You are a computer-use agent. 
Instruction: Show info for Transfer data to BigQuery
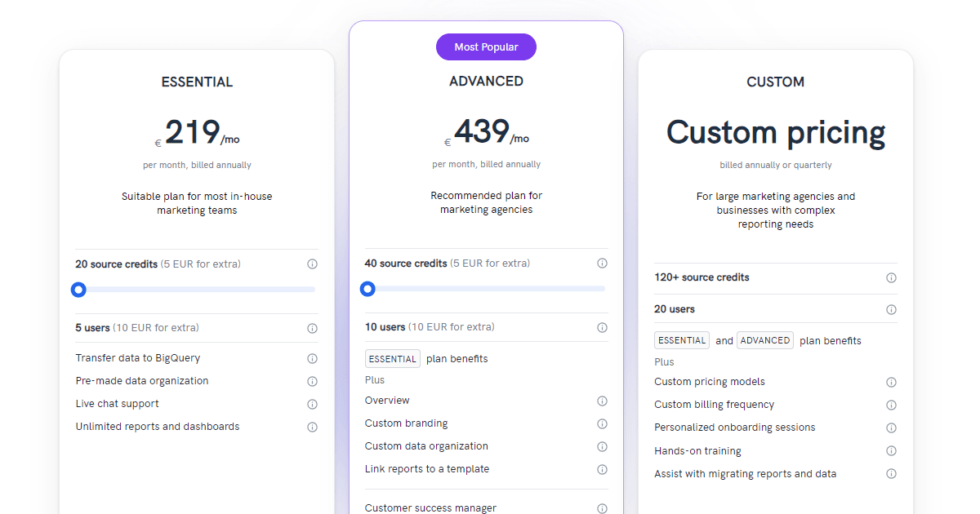point(312,358)
